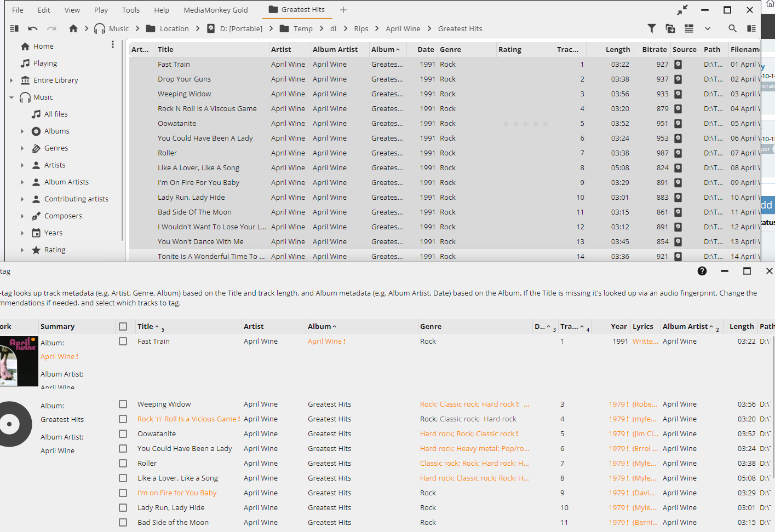Click the filter funnel icon in toolbar
This screenshot has width=775, height=532.
point(652,28)
